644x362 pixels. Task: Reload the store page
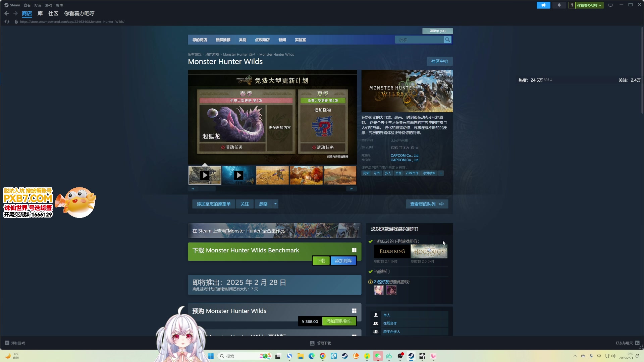pyautogui.click(x=7, y=22)
